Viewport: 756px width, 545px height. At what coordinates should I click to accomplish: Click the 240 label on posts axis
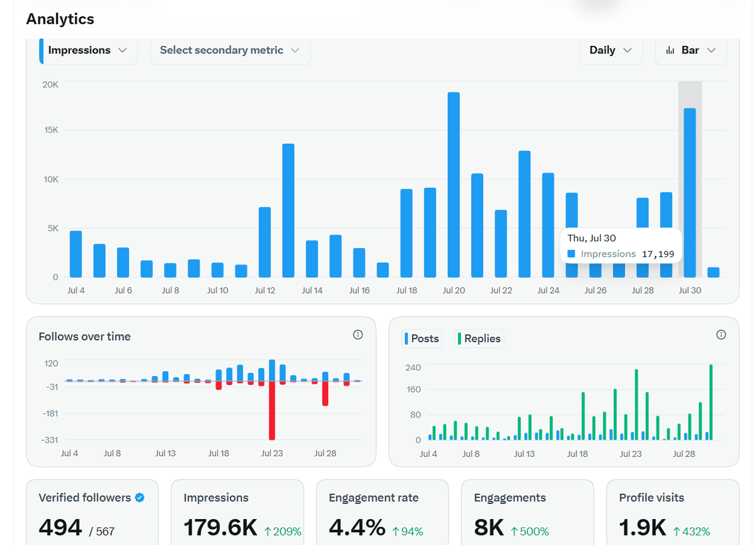tap(413, 367)
